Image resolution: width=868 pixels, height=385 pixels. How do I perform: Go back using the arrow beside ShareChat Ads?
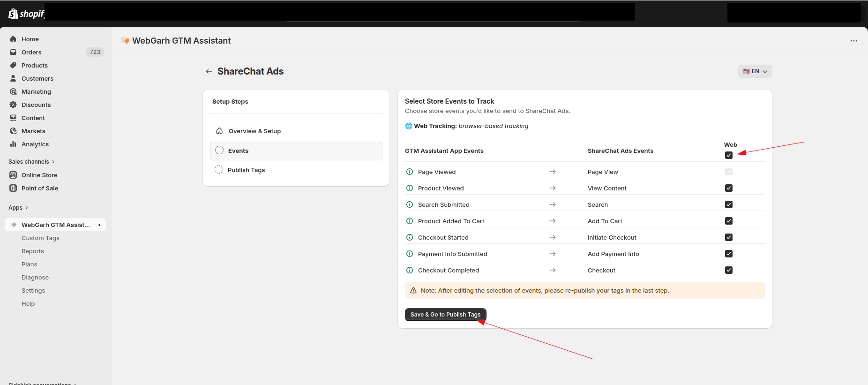tap(209, 71)
